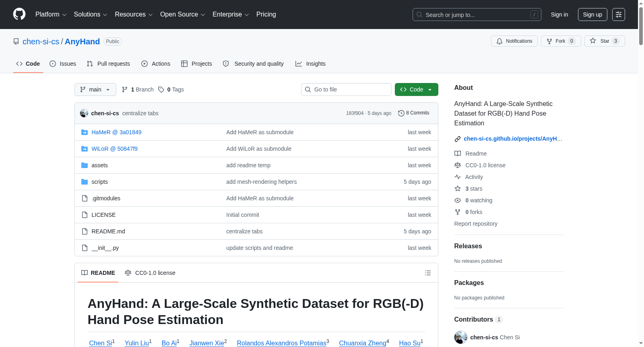Screen dimensions: 644x347
Task: Open the Packages section heading
Action: (469, 283)
